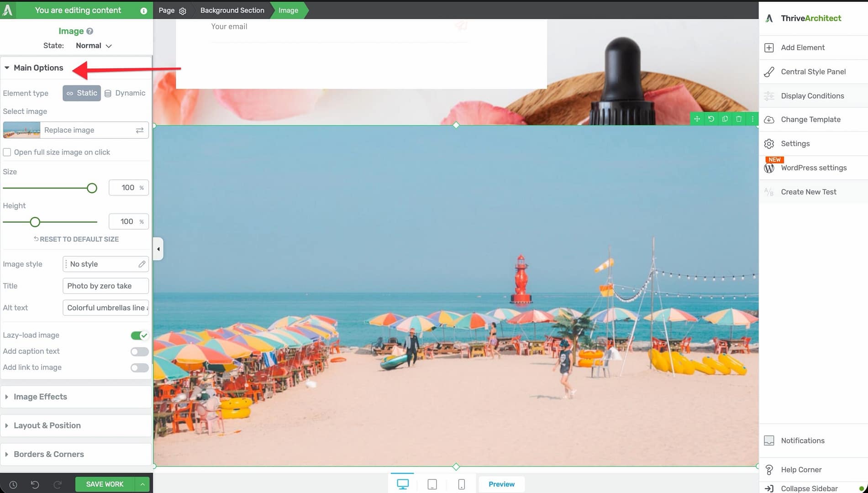Expand the Image Effects section
This screenshot has height=493, width=868.
point(40,397)
